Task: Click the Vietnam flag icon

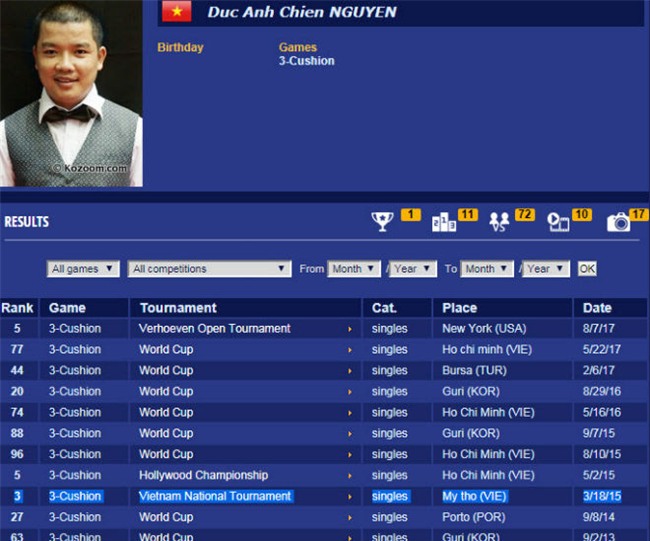Action: [x=177, y=12]
